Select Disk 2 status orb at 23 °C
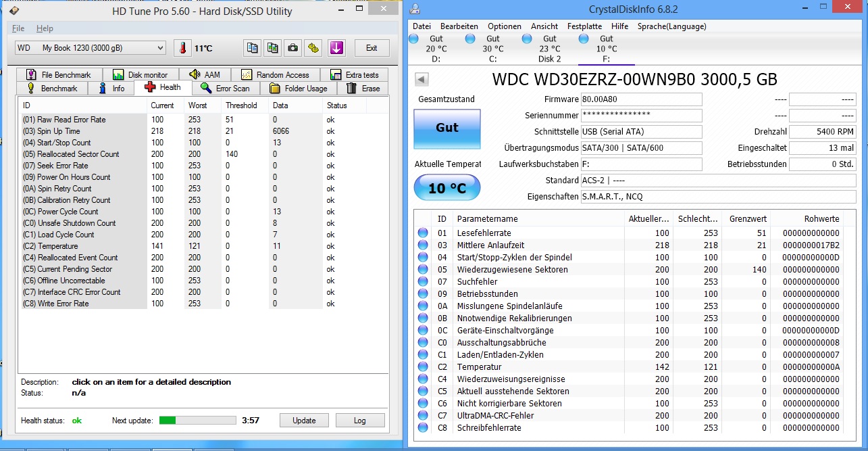 [527, 40]
